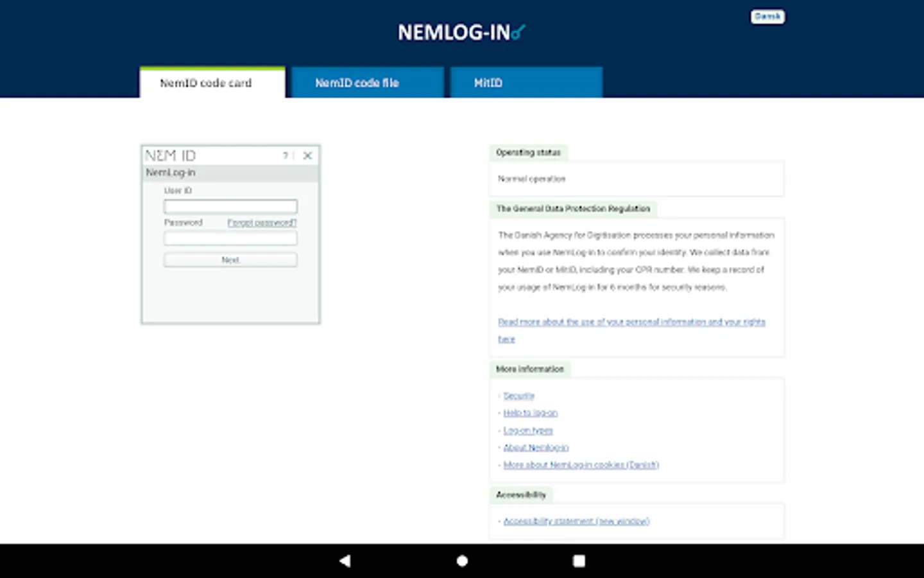This screenshot has width=924, height=578.
Task: Open the NemID help question mark icon
Action: (286, 156)
